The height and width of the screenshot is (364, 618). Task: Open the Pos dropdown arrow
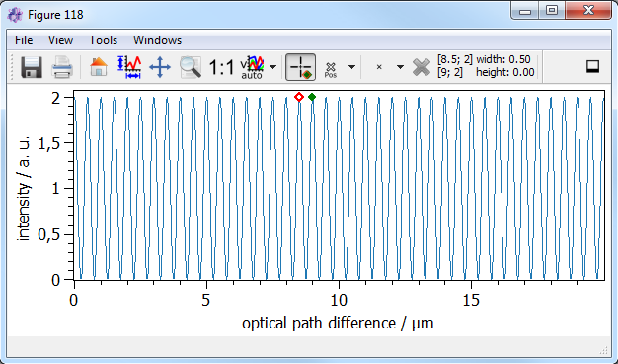tap(352, 67)
